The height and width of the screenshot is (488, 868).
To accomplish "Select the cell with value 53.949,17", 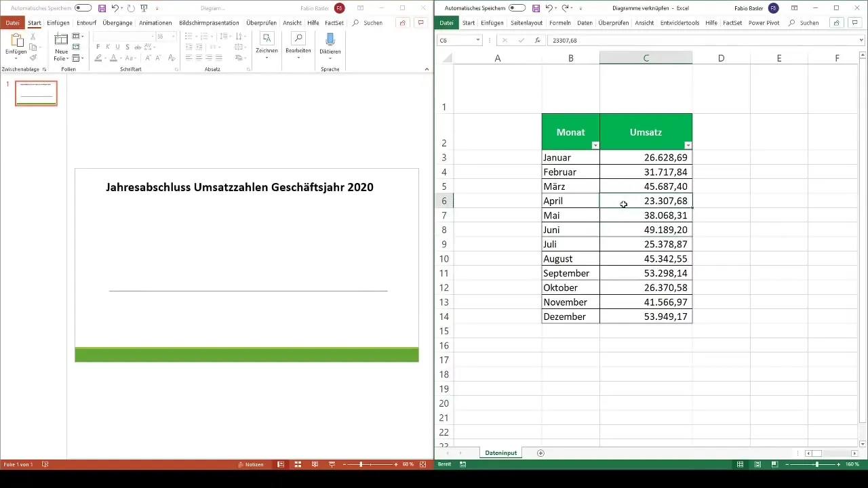I will (x=646, y=317).
